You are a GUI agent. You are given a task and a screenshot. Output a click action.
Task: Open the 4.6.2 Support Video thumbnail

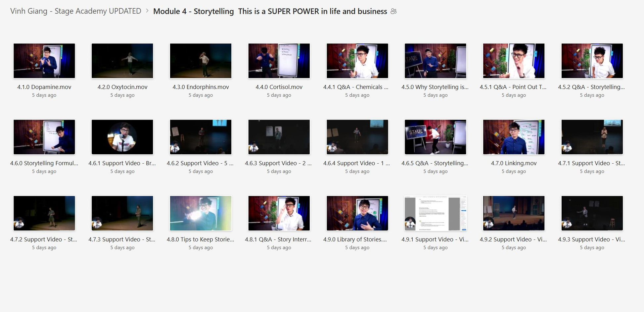pyautogui.click(x=201, y=137)
